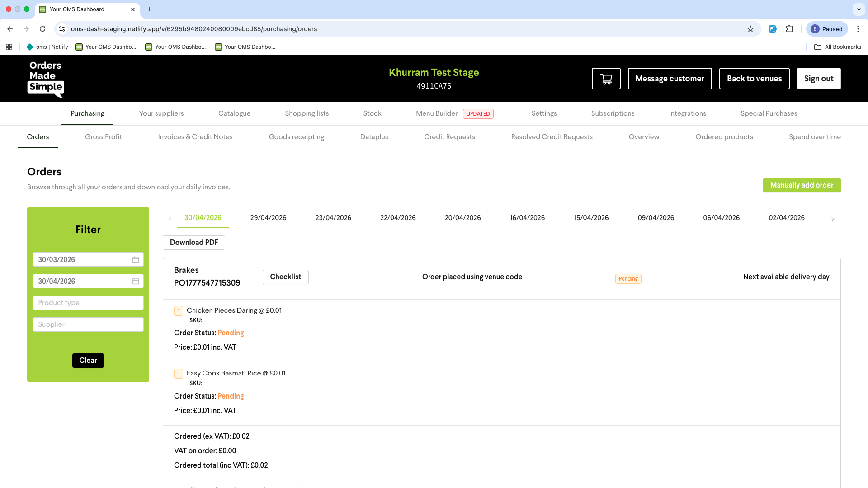The width and height of the screenshot is (868, 488).
Task: Select the 22/04/2026 date tab
Action: click(398, 218)
